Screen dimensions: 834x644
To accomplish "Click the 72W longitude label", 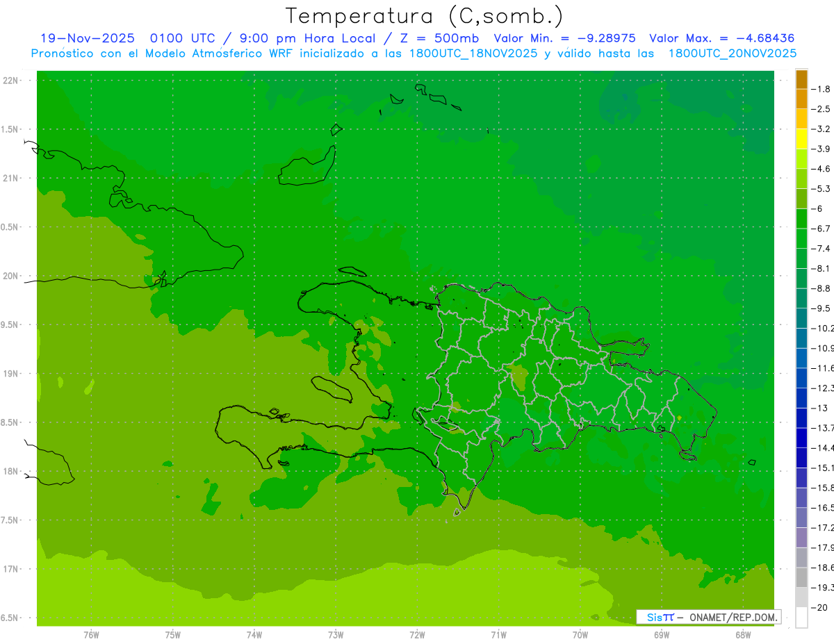I will [417, 635].
